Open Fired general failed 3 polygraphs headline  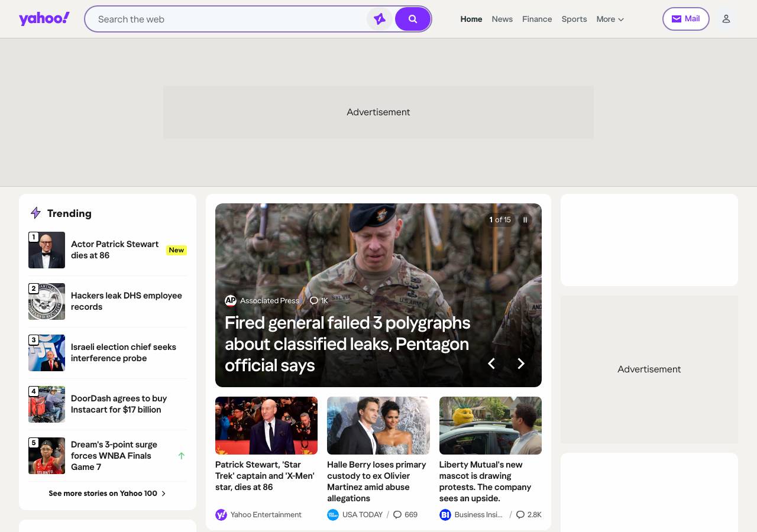tap(348, 344)
